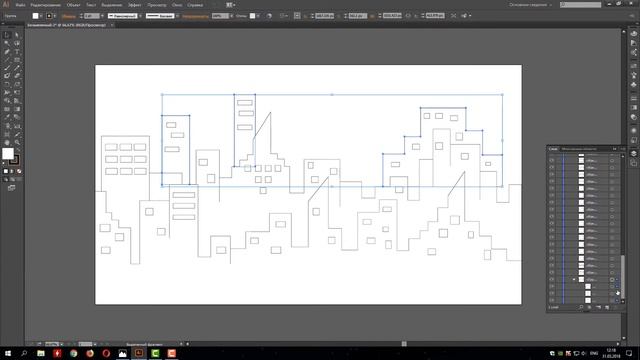The width and height of the screenshot is (640, 360).
Task: Open the Artboards panel dock icon
Action: [x=633, y=163]
